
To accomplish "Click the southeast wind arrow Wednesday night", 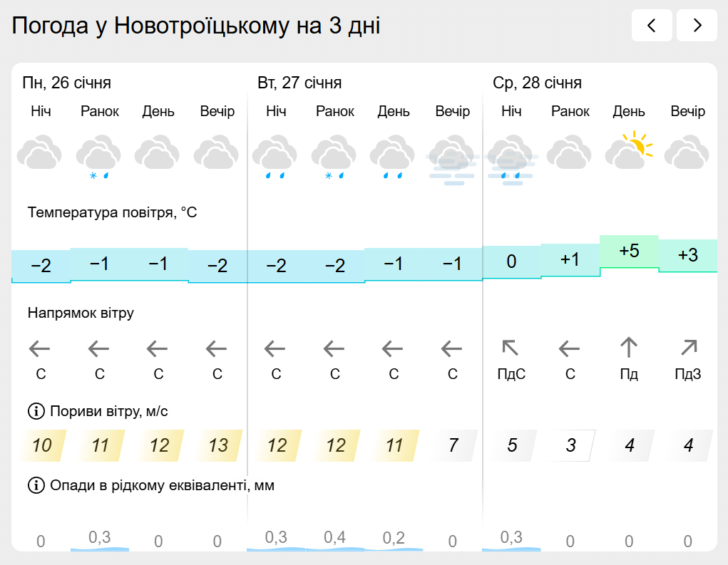I will (x=511, y=348).
